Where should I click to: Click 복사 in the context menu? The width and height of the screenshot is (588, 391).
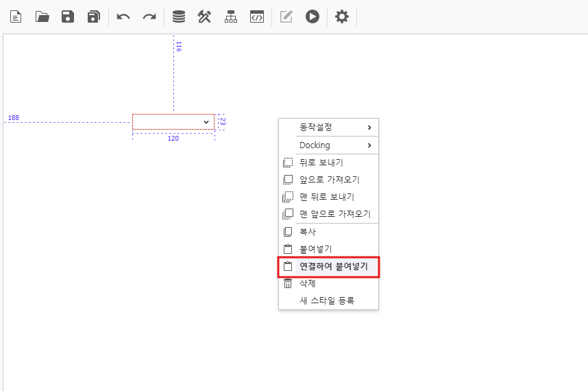point(328,232)
